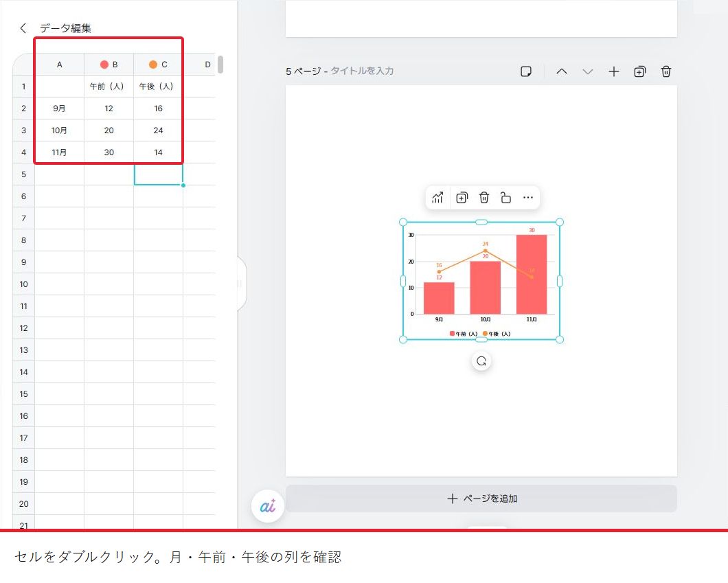Add a new page using plus icon

click(614, 71)
